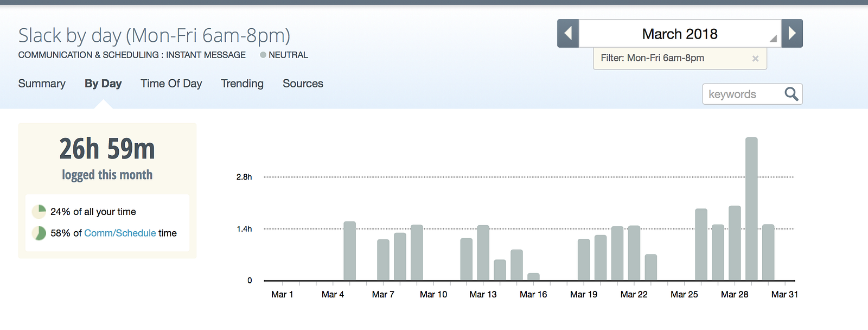Click the 1.4h axis label

[x=244, y=229]
